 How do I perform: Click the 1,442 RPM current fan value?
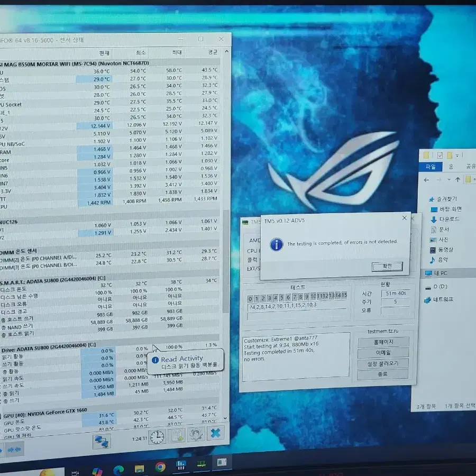(x=95, y=203)
